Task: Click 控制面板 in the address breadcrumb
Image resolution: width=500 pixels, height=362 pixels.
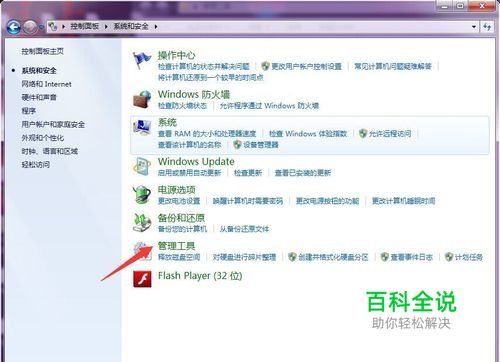Action: coord(85,26)
